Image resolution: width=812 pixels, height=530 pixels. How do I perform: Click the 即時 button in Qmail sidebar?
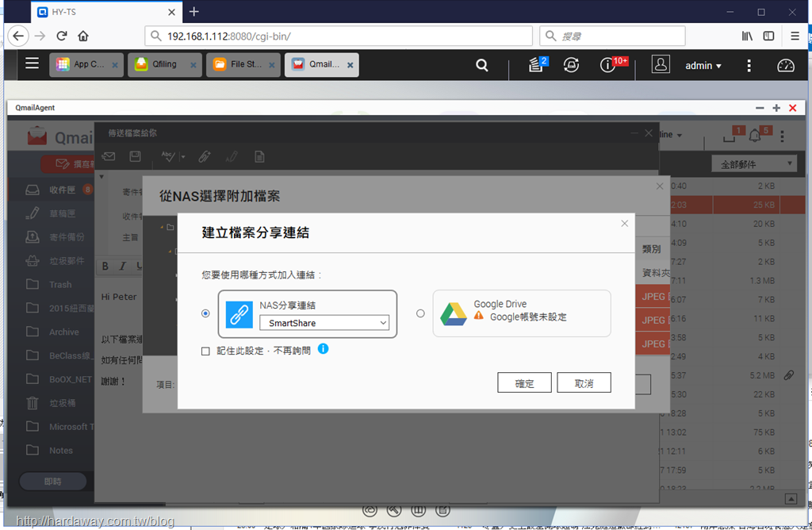(x=53, y=482)
